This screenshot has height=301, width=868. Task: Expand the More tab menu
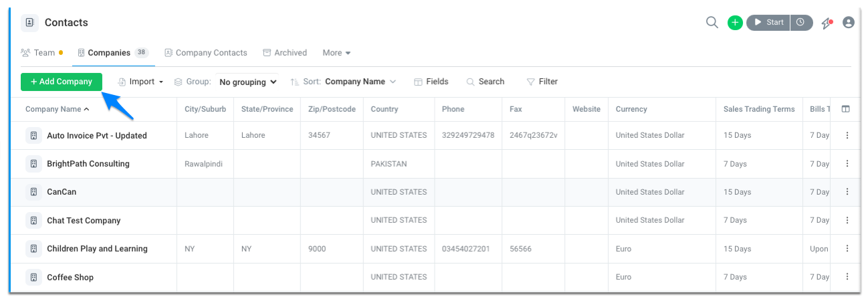click(336, 53)
